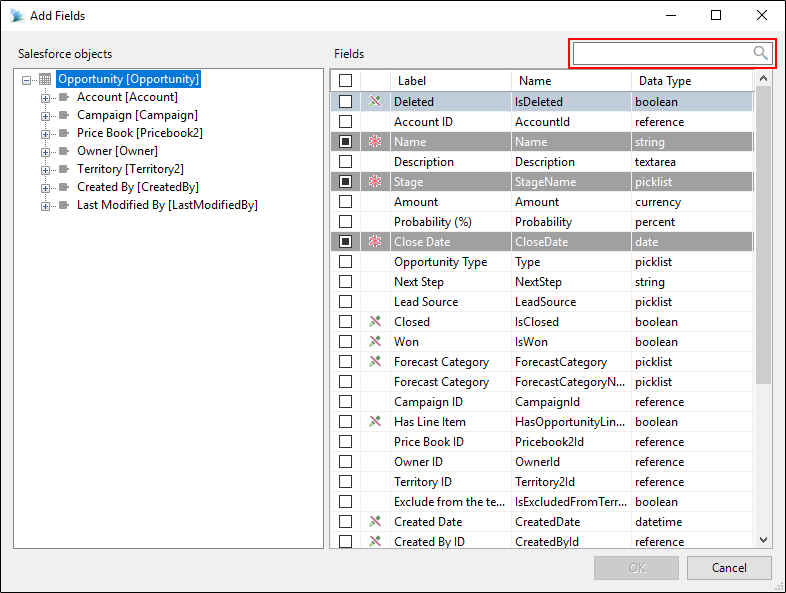
Task: Expand the Created By tree node
Action: (45, 188)
